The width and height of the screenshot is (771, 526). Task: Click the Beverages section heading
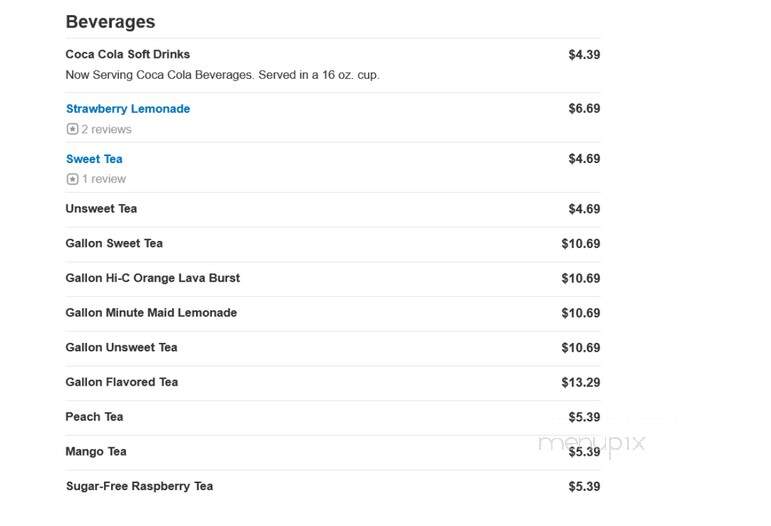tap(110, 22)
